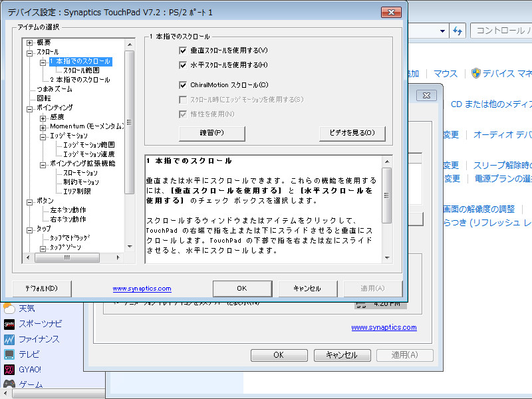Toggle 垂直スクロールを使用する checkbox
The height and width of the screenshot is (399, 532).
(183, 51)
